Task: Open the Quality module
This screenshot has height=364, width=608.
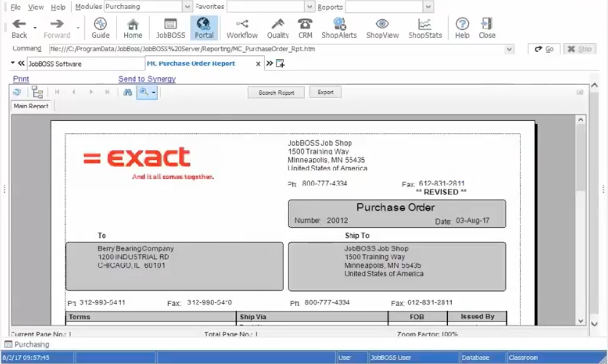Action: tap(278, 28)
